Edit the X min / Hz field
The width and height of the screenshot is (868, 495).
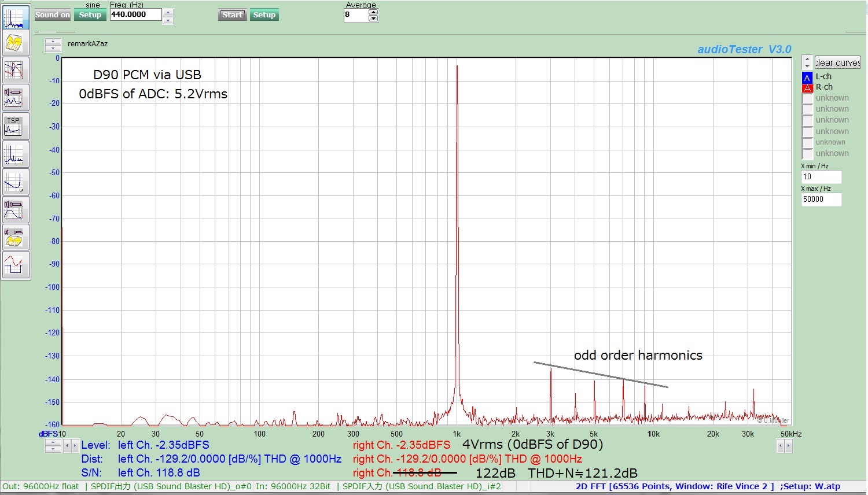821,177
